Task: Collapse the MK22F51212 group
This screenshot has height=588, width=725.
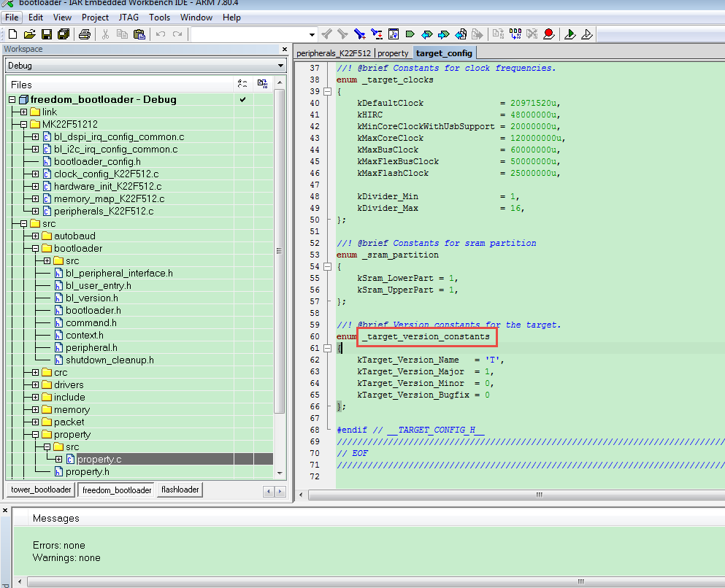Action: coord(23,125)
